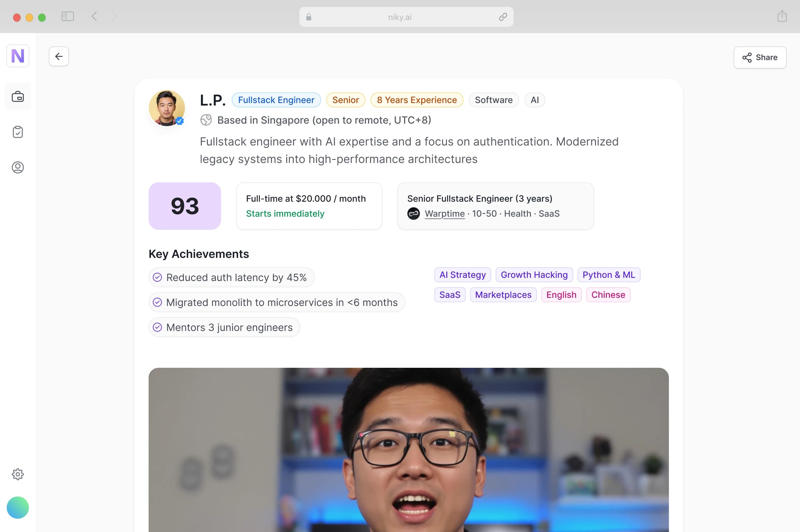Select the AI tag beside Software
The height and width of the screenshot is (532, 800).
pyautogui.click(x=534, y=100)
